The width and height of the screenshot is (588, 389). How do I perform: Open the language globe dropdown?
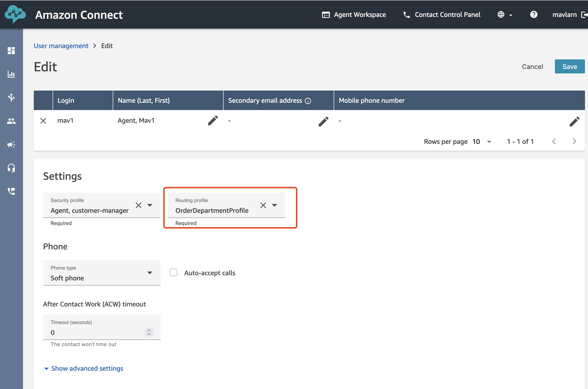point(505,15)
